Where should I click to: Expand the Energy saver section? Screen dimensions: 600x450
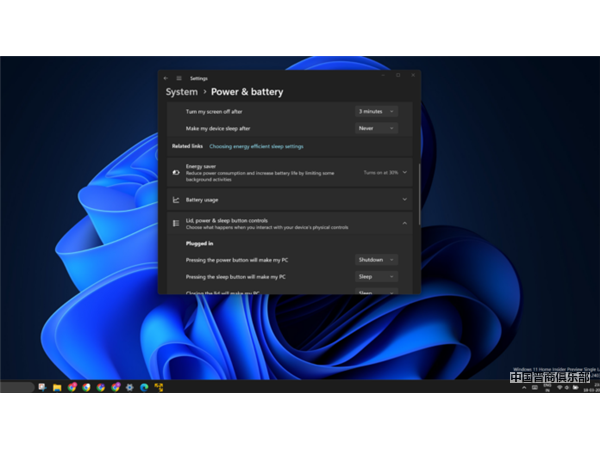[404, 172]
